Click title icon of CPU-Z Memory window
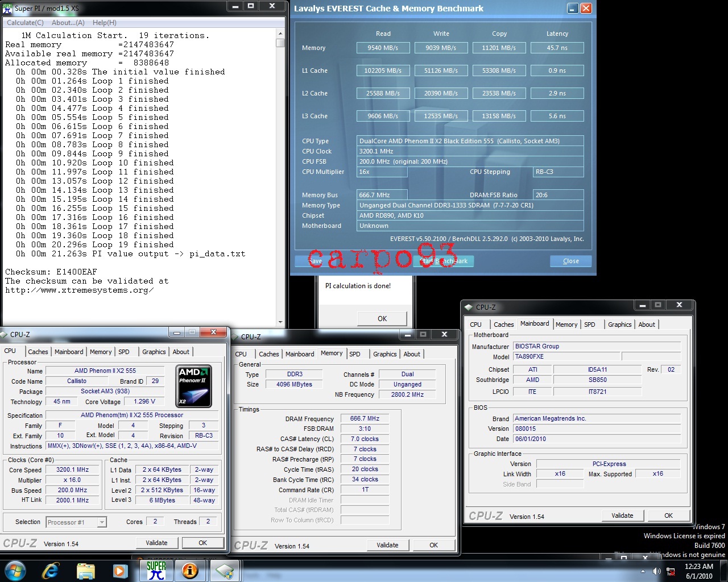 coord(234,336)
